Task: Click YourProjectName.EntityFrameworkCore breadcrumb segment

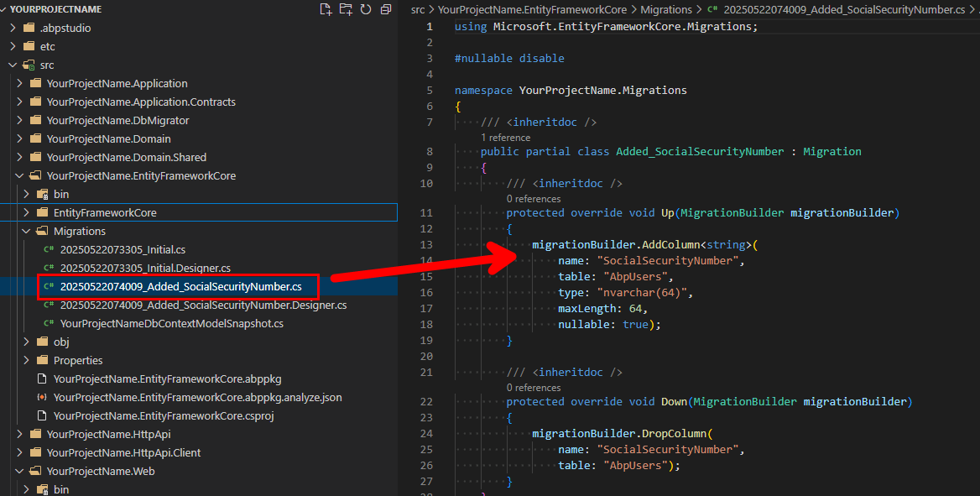Action: point(532,9)
